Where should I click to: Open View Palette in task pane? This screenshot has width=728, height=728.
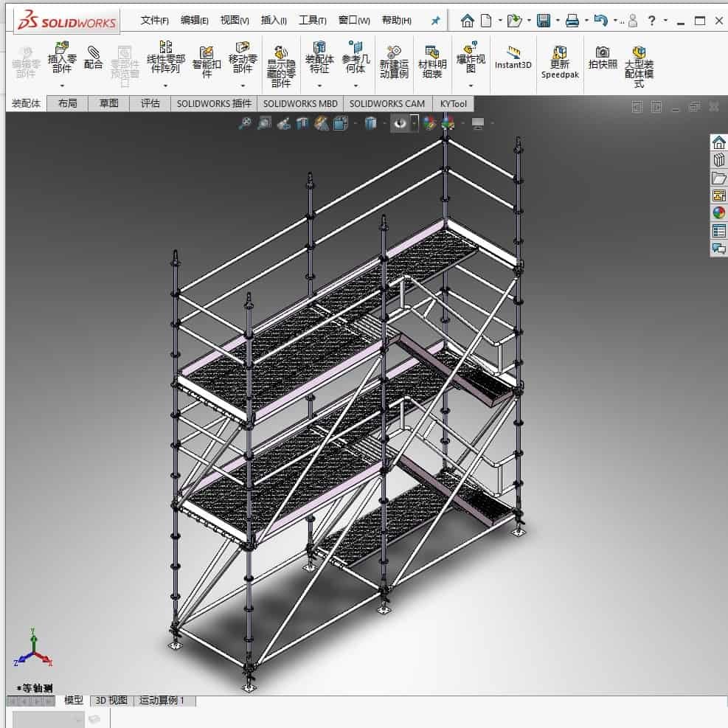718,195
